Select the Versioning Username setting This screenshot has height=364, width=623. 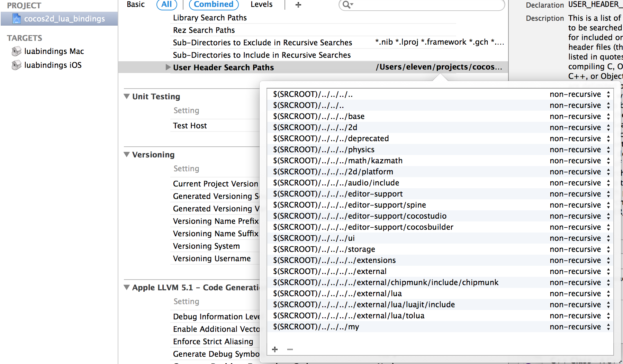click(x=212, y=258)
